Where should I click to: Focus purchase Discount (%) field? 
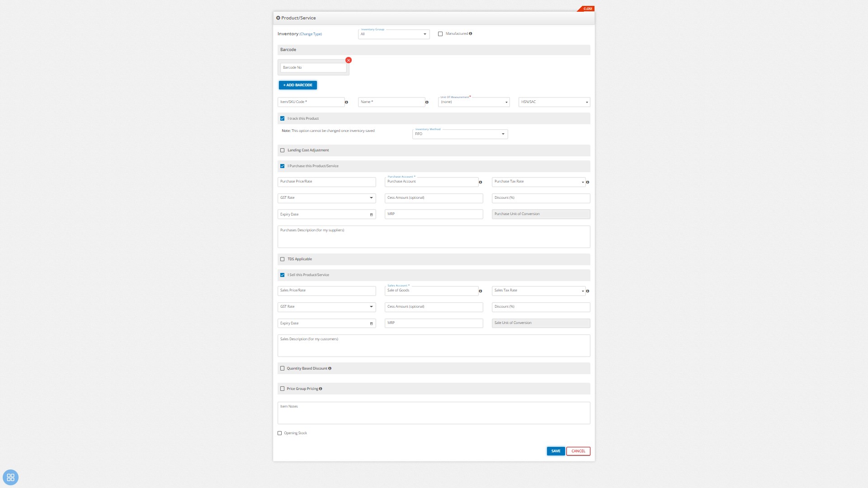coord(541,198)
